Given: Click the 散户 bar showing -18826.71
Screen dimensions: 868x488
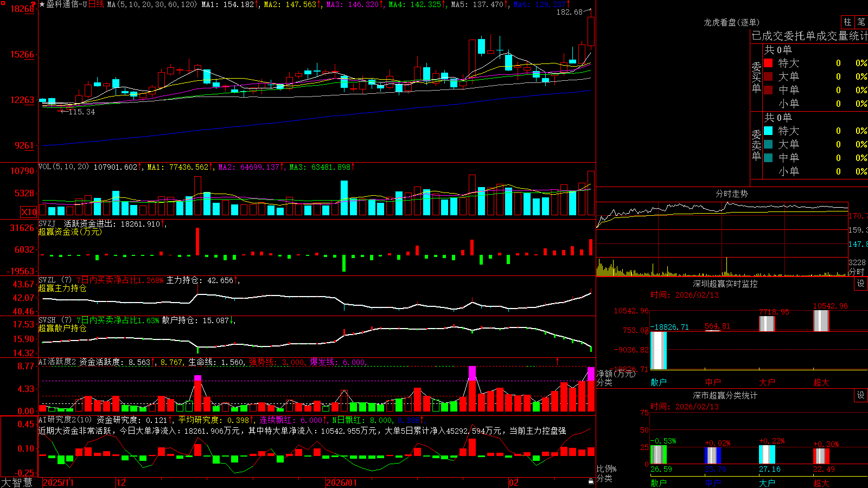Looking at the screenshot, I should 659,350.
